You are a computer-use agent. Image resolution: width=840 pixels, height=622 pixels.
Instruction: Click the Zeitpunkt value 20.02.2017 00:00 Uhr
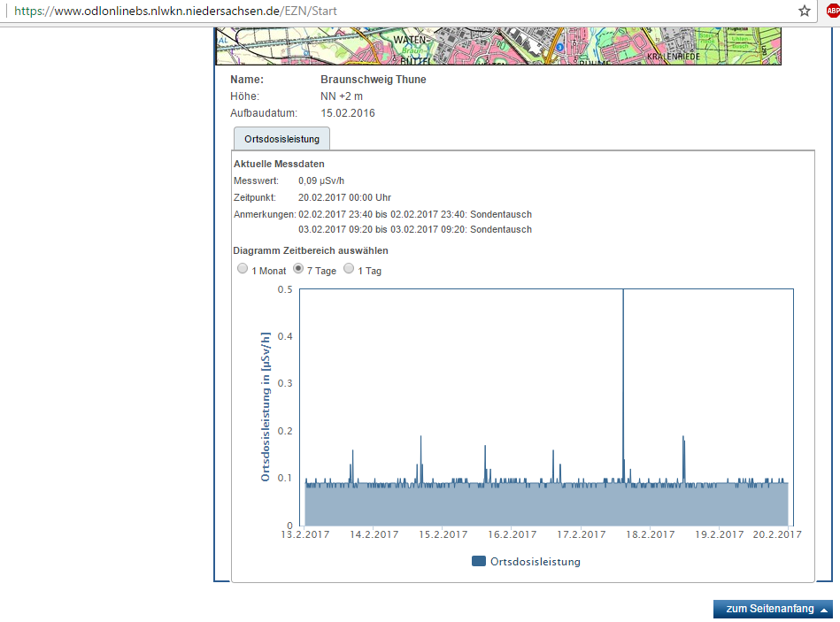(x=344, y=197)
